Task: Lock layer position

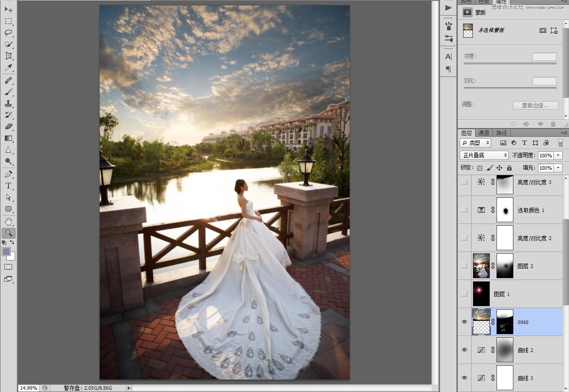Action: 499,168
